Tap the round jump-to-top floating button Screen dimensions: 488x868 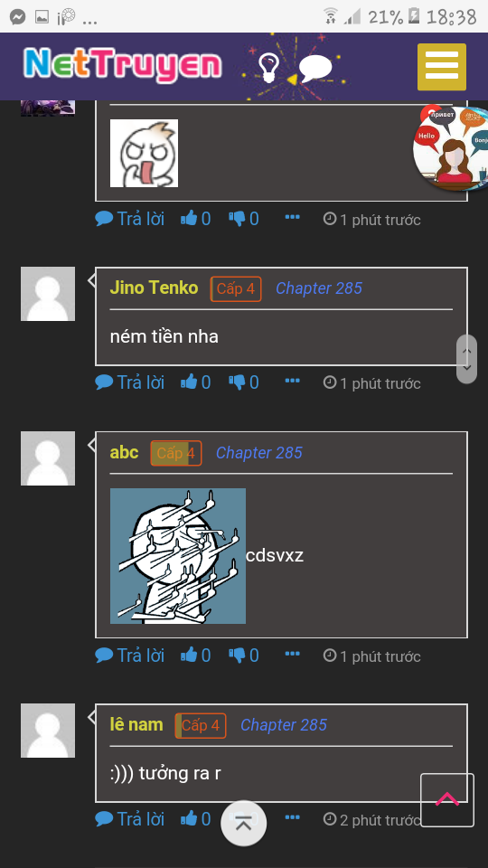click(243, 823)
